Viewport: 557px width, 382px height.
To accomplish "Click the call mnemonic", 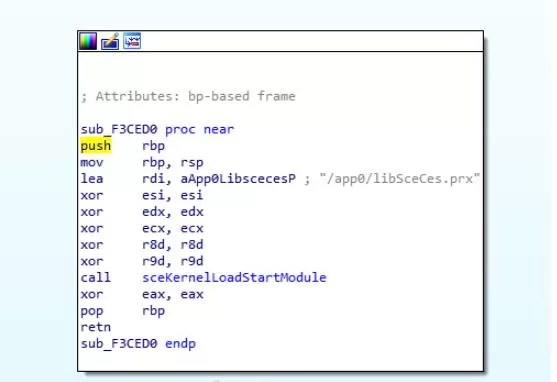I will coord(96,278).
